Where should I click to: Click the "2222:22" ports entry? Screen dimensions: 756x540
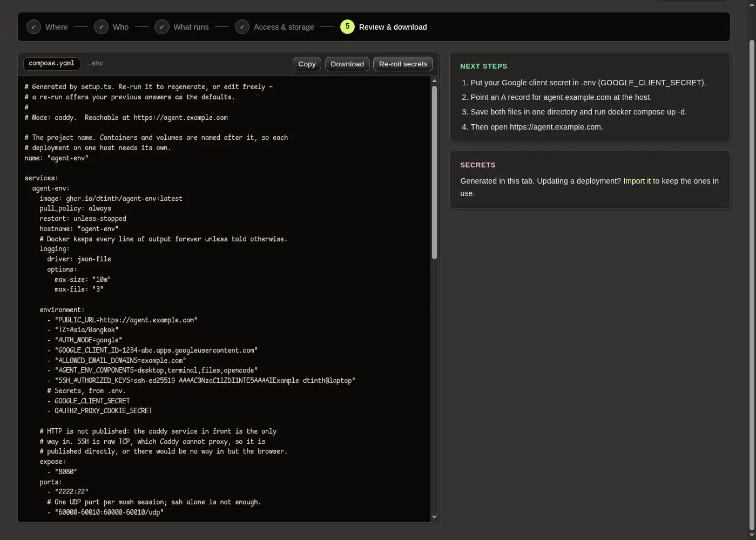tap(67, 492)
